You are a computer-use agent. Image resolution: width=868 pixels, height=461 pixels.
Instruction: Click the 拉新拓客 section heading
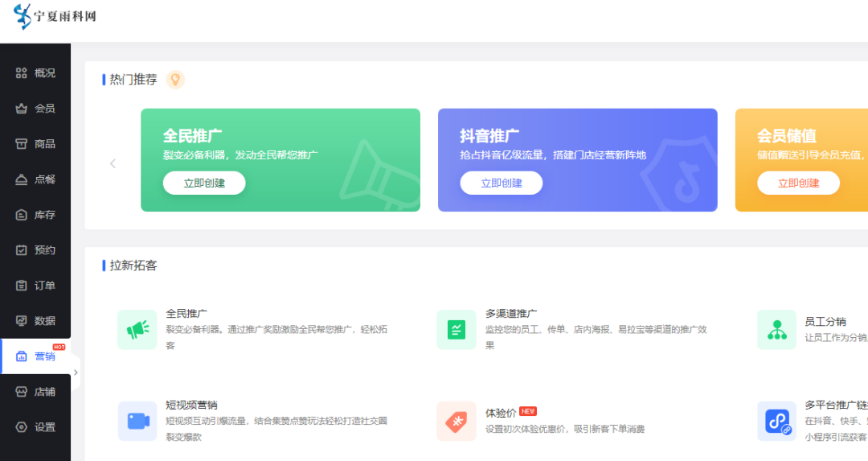click(x=133, y=265)
